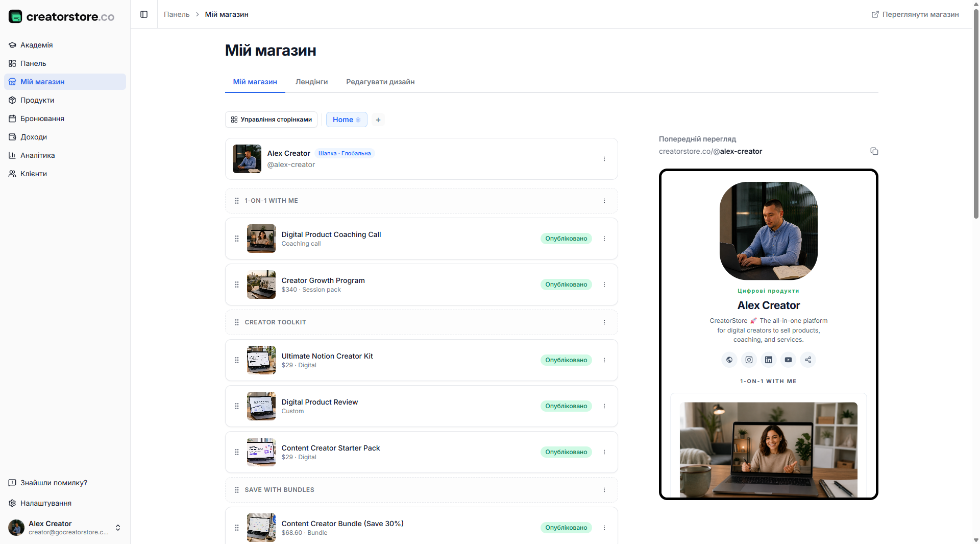Viewport: 980px width, 544px height.
Task: Grab drag handle of SAVE WITH BUNDLES section
Action: tap(237, 490)
